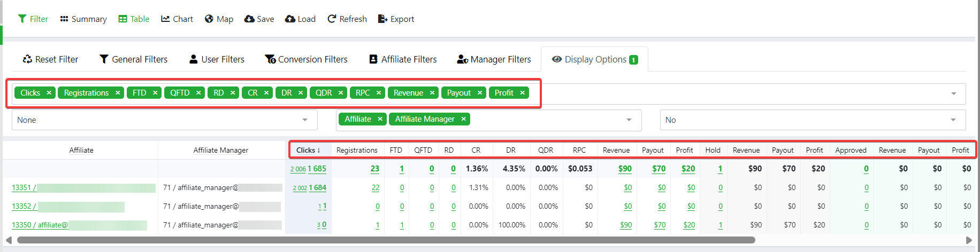This screenshot has width=980, height=252.
Task: Open affiliate 13351 link
Action: 24,187
